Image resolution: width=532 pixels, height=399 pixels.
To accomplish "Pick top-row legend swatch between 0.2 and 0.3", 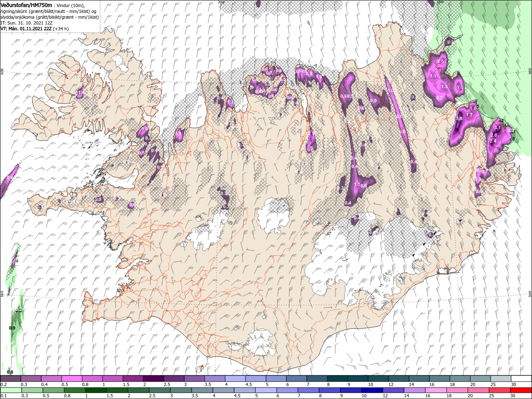I will point(10,379).
